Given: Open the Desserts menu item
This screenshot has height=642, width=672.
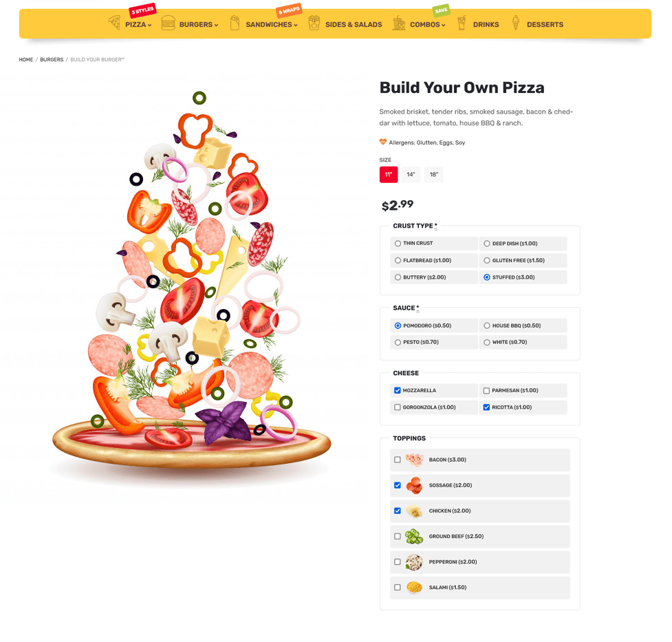Looking at the screenshot, I should click(545, 25).
